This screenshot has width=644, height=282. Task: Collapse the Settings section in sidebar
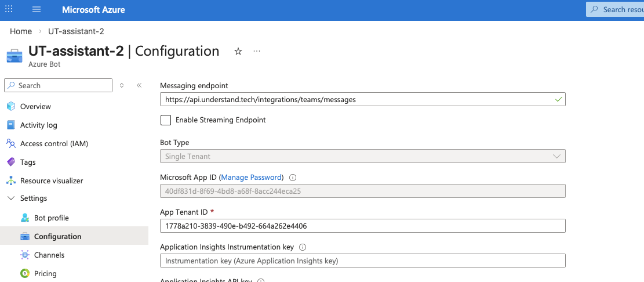tap(10, 198)
